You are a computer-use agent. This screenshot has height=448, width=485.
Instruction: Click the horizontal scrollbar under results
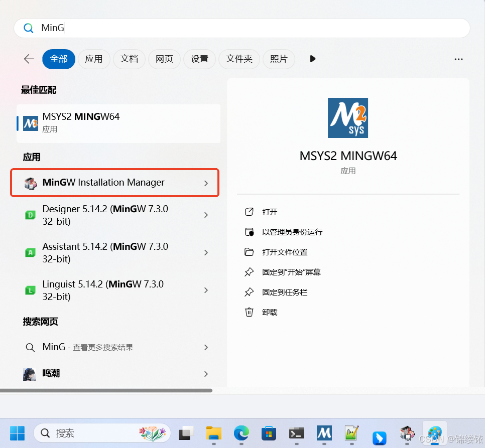click(x=106, y=390)
